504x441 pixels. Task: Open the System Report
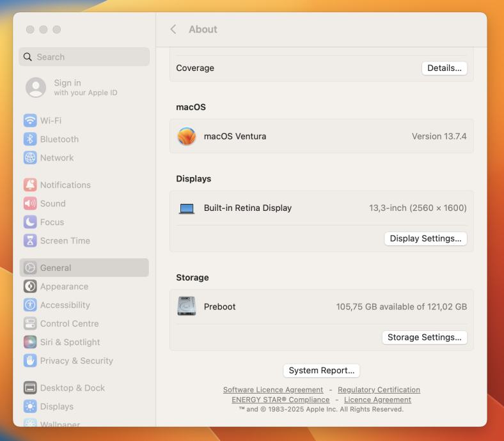tap(322, 370)
